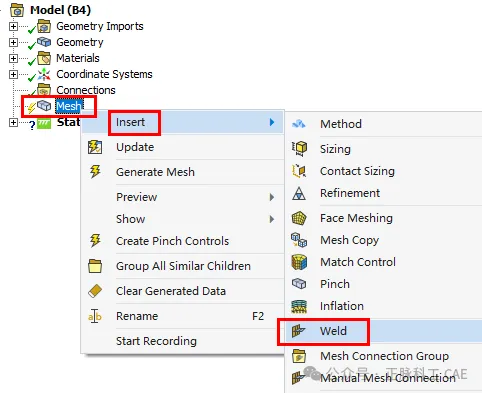Click the Generate Mesh lightning icon
The image size is (482, 393).
pos(95,172)
